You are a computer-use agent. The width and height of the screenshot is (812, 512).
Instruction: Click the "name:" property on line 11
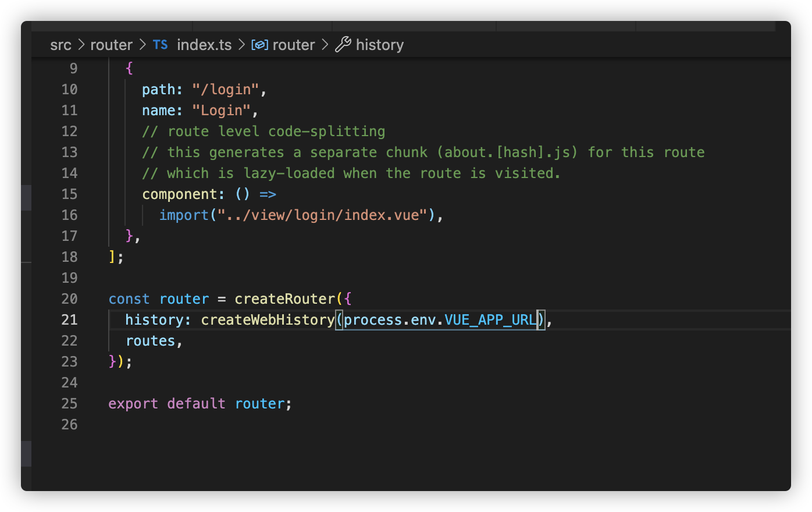tap(162, 111)
